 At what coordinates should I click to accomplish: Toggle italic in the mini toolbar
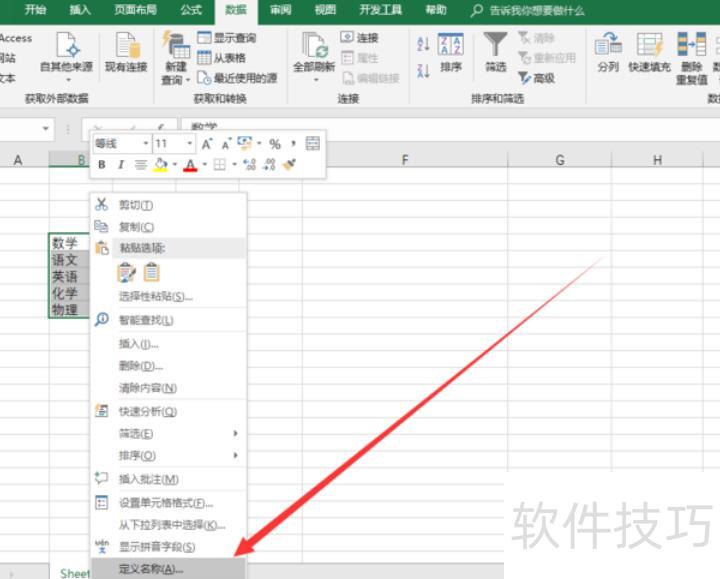(x=121, y=164)
